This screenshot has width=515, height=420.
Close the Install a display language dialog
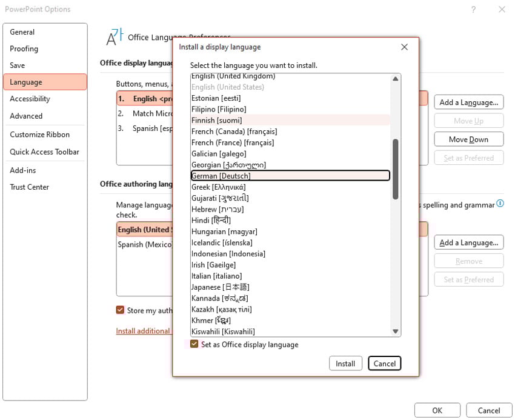click(404, 47)
